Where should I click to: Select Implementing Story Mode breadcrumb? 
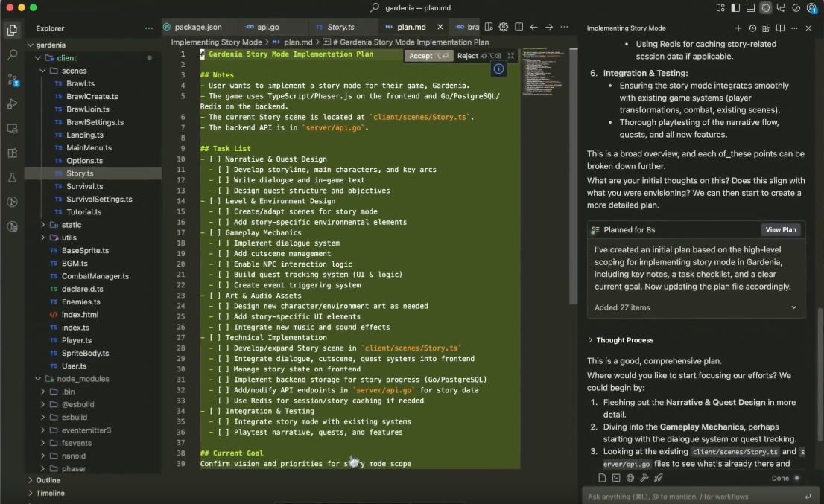pyautogui.click(x=217, y=42)
